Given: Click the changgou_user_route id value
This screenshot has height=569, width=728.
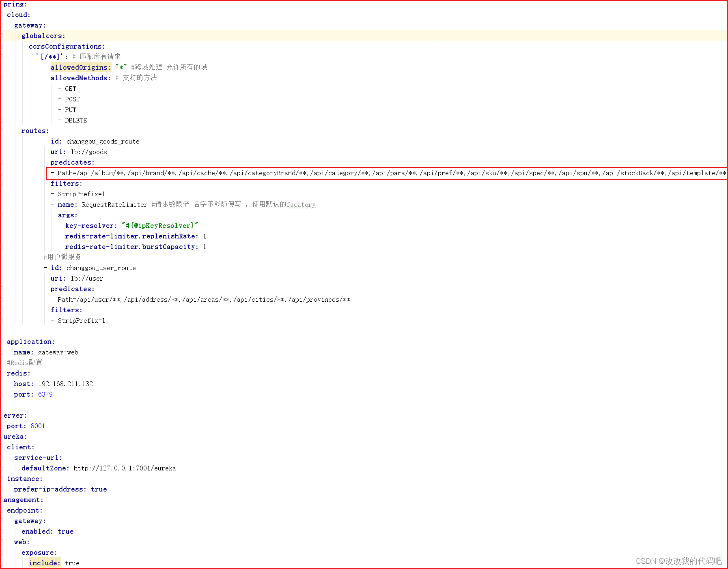Looking at the screenshot, I should [x=101, y=268].
